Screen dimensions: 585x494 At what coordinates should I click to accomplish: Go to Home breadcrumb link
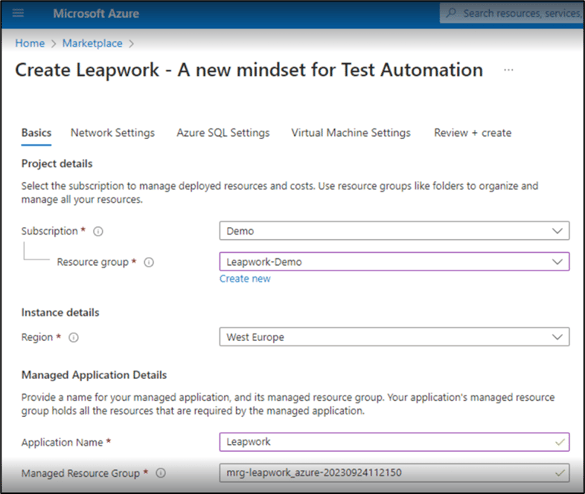pyautogui.click(x=30, y=43)
